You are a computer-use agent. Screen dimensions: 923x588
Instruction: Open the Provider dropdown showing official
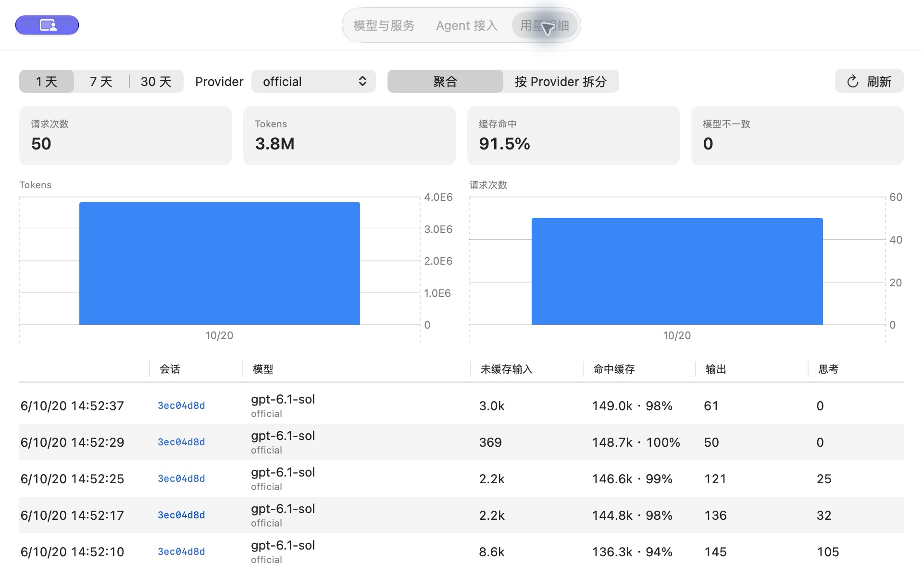(x=313, y=81)
